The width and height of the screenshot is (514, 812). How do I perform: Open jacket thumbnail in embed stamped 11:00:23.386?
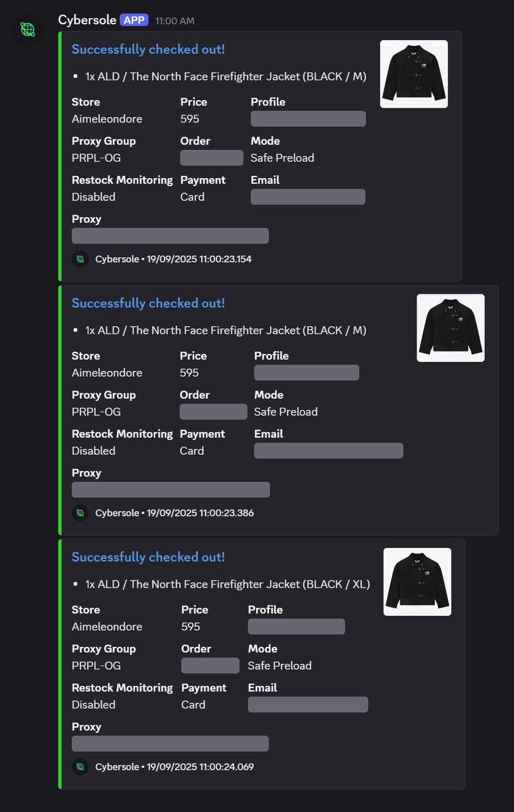(x=450, y=328)
